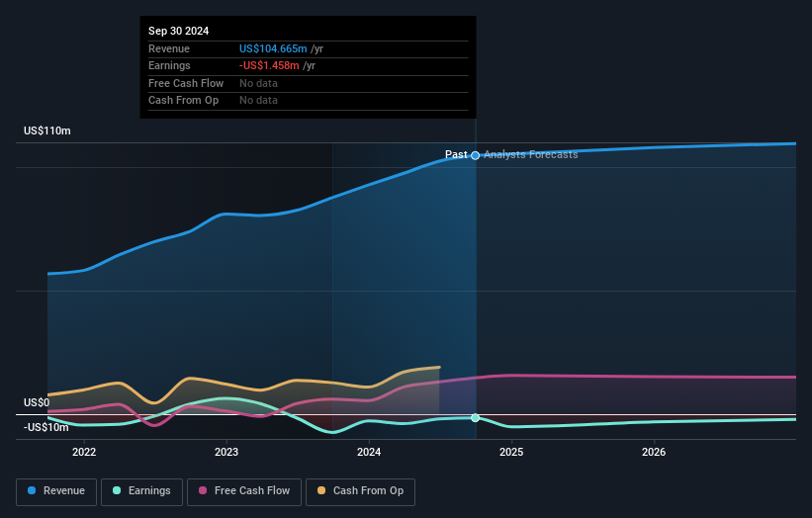Click the 2025 x-axis label

point(511,452)
